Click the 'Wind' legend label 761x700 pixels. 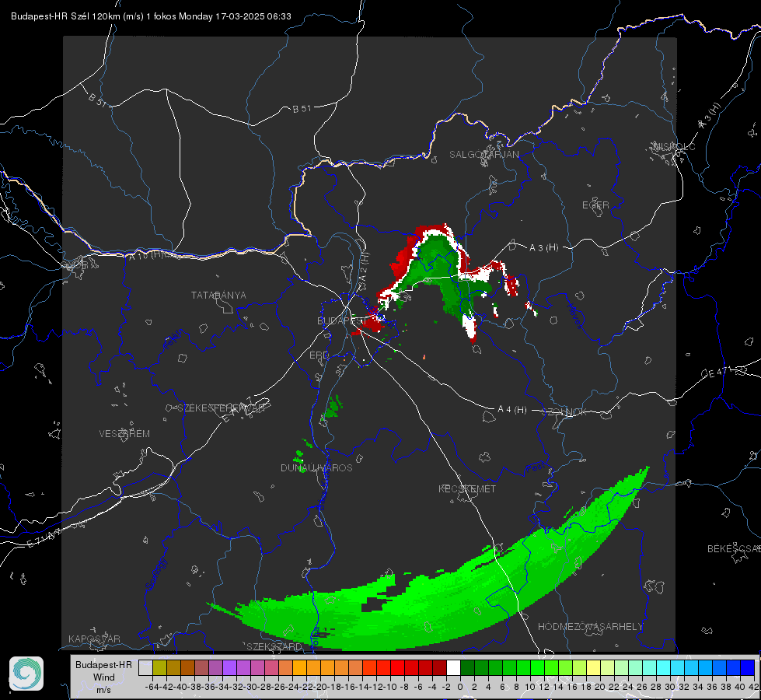pyautogui.click(x=104, y=677)
